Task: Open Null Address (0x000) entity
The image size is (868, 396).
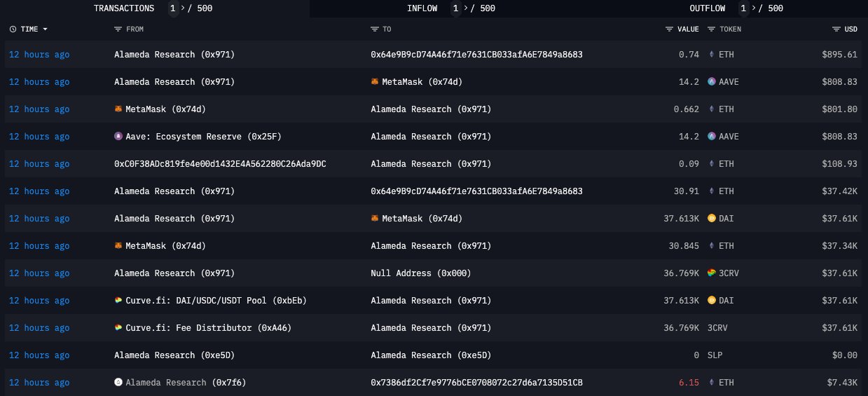Action: tap(421, 273)
